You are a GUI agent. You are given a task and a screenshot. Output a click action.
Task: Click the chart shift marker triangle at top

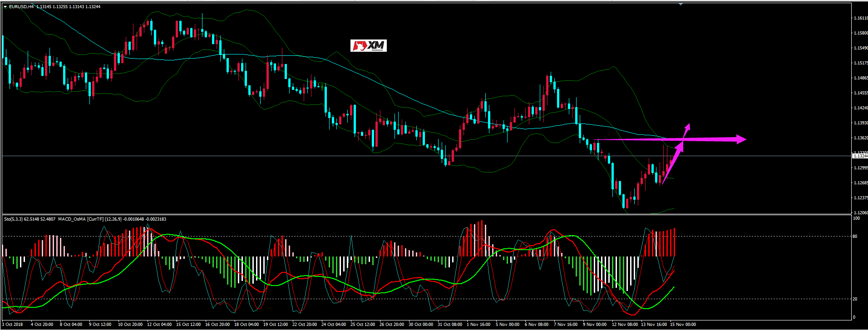click(681, 4)
